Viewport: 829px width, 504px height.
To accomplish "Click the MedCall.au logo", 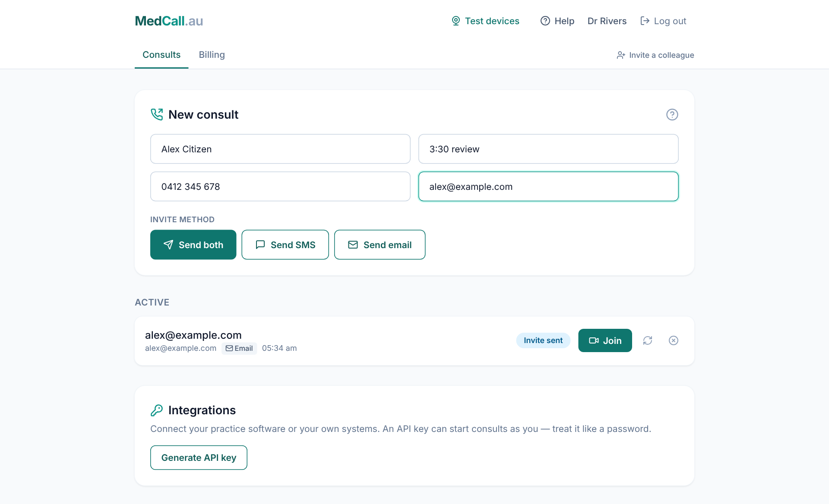I will point(169,21).
